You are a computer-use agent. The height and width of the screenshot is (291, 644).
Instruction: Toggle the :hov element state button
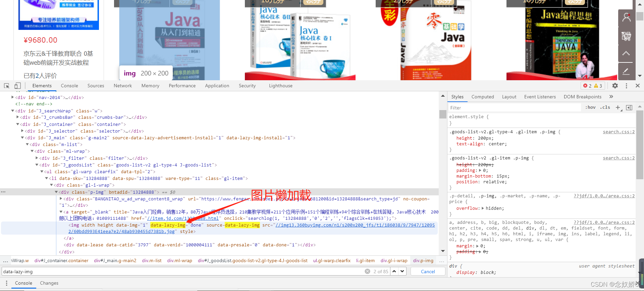[x=590, y=107]
